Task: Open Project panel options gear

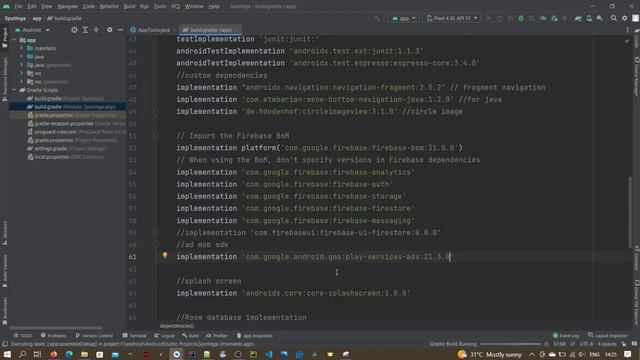Action: coord(109,30)
